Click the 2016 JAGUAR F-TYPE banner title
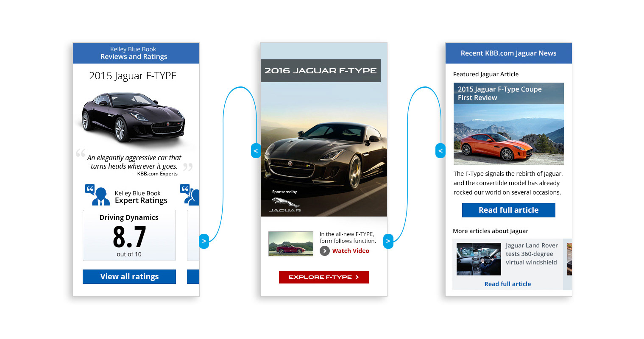This screenshot has height=339, width=644. coord(321,71)
